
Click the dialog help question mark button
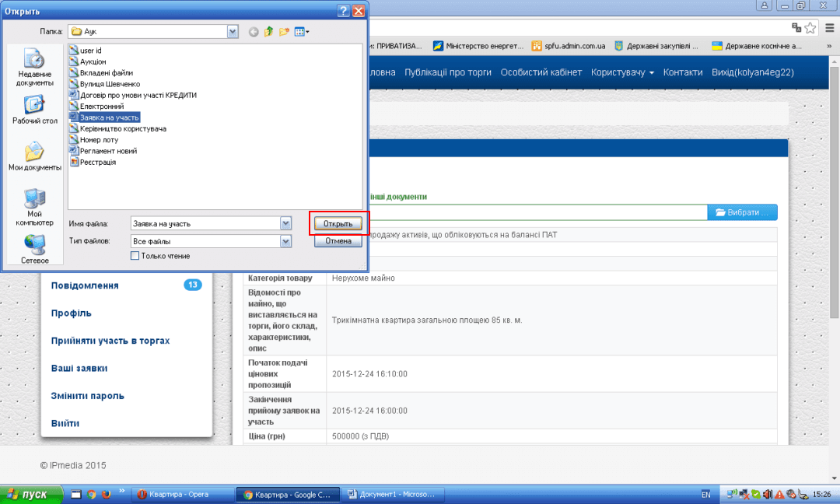[x=344, y=11]
